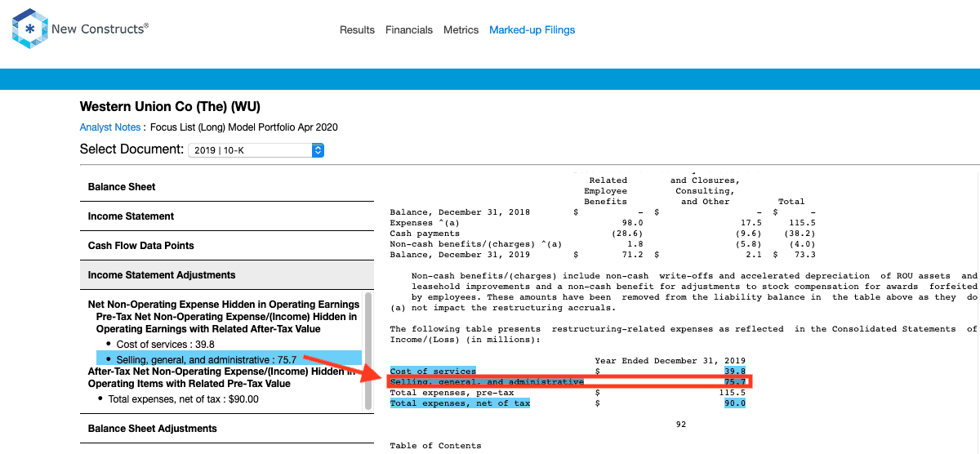Click the 'Balance, December 31, 2019' row
The height and width of the screenshot is (454, 980).
(x=603, y=255)
